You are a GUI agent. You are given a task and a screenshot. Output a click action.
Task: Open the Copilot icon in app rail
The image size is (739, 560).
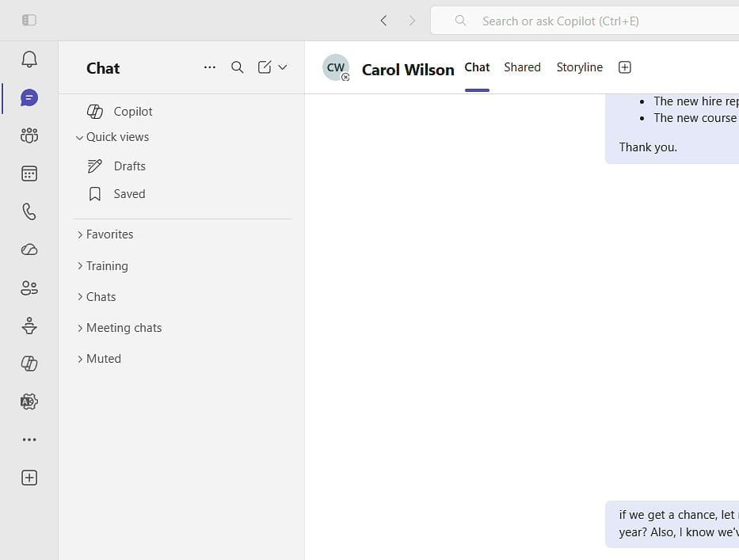(x=29, y=364)
